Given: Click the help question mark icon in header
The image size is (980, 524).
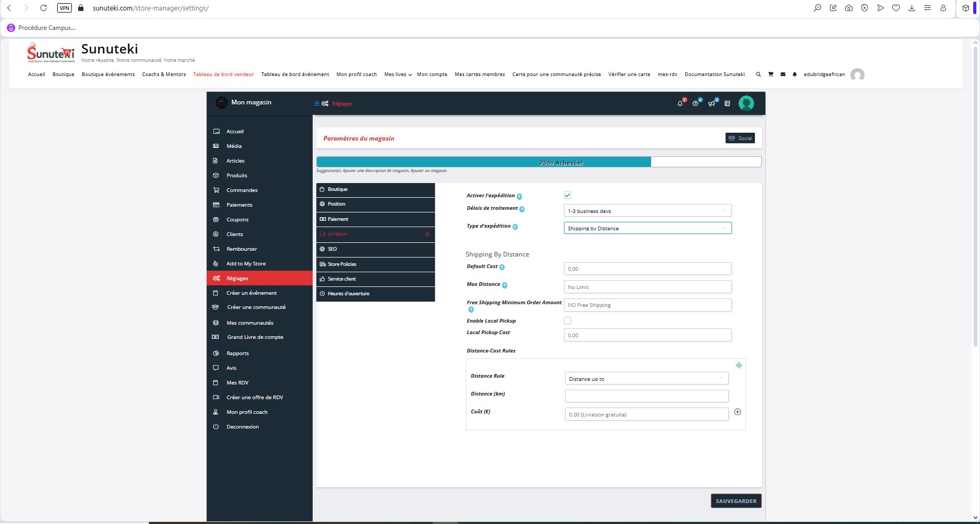Looking at the screenshot, I should [696, 104].
